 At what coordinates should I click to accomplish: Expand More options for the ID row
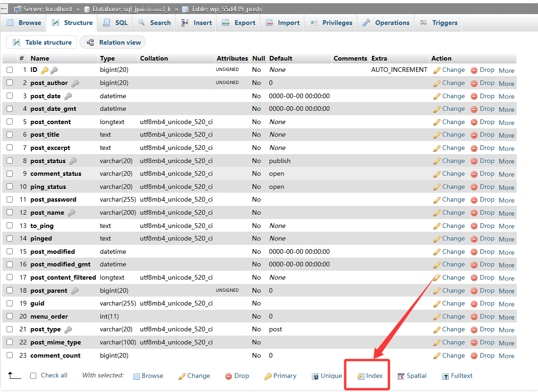[506, 71]
